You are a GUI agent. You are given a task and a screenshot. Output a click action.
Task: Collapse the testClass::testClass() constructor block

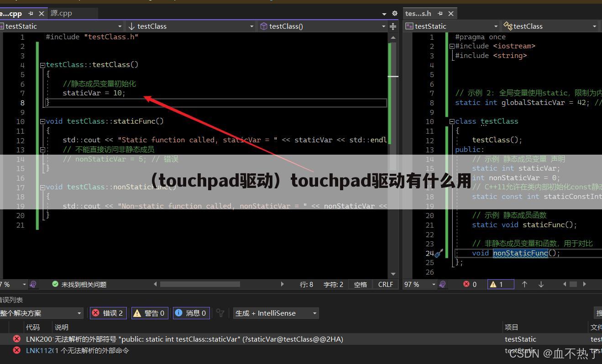coord(42,65)
